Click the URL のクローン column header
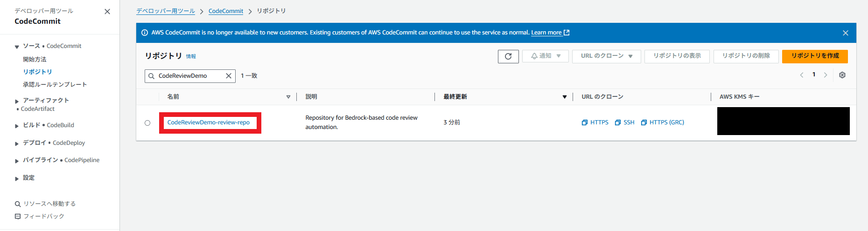 click(602, 96)
